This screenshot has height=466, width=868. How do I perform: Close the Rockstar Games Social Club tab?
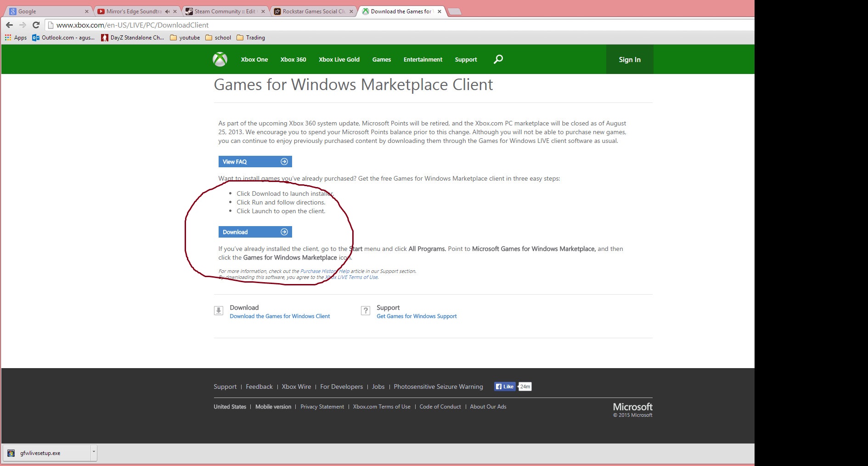pos(351,11)
